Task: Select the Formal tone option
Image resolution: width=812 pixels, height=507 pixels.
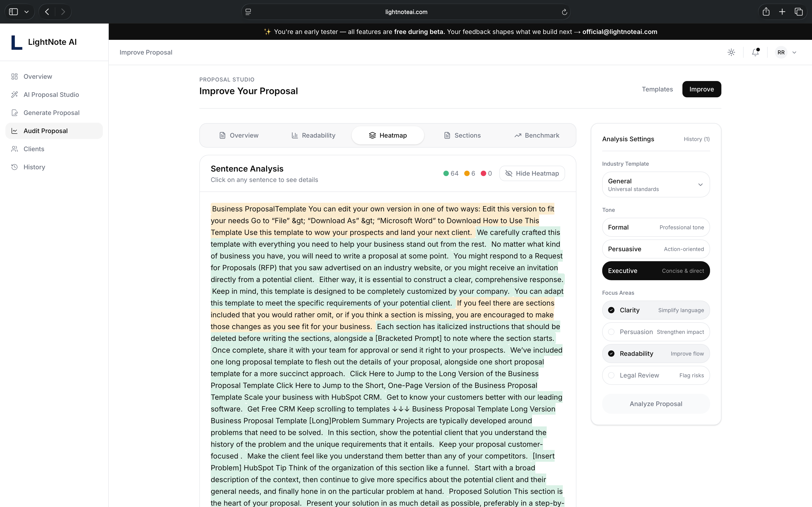Action: pos(656,227)
